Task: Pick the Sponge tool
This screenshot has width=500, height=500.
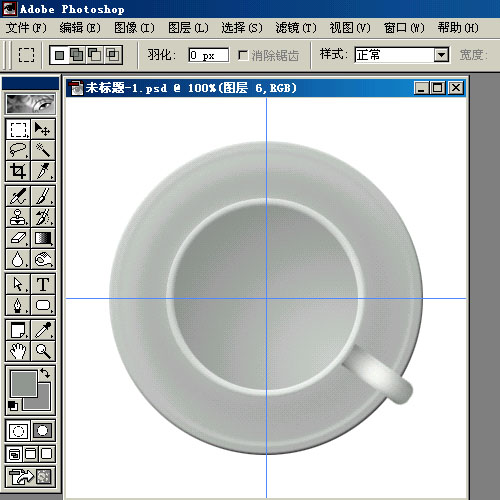Action: tap(43, 259)
